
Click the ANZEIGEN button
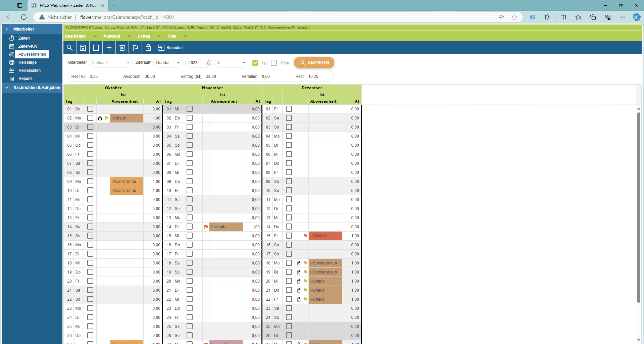click(x=314, y=63)
